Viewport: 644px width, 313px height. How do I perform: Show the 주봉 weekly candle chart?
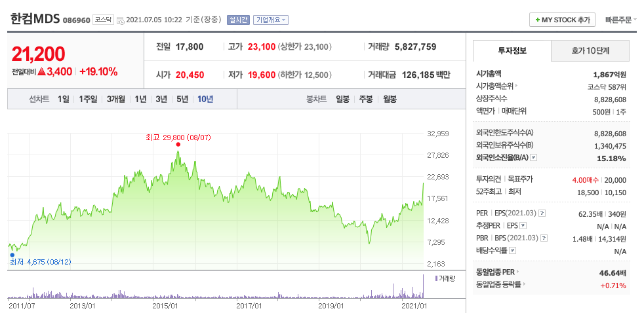(365, 99)
